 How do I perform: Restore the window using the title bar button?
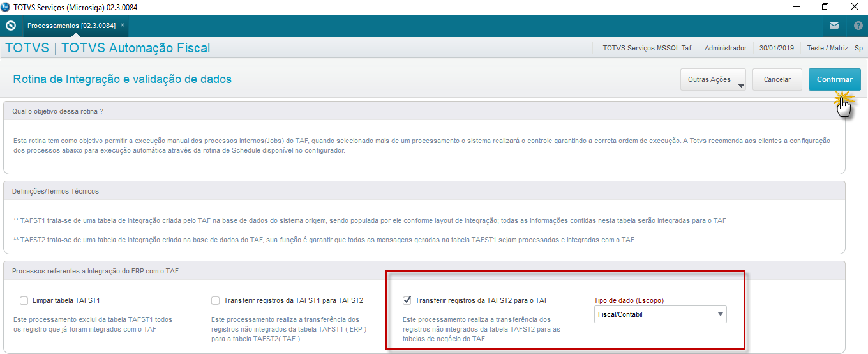coord(825,7)
